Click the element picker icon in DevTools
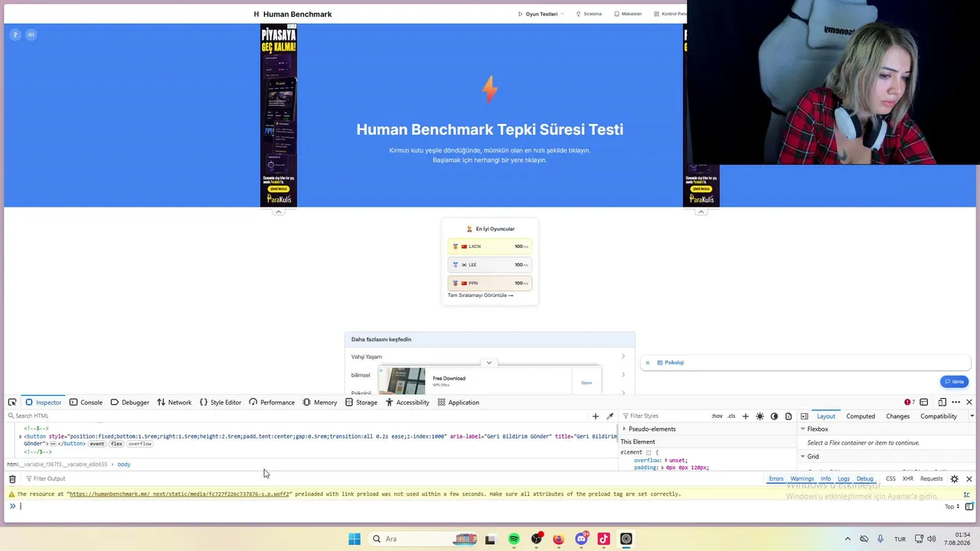The width and height of the screenshot is (980, 551). click(12, 403)
